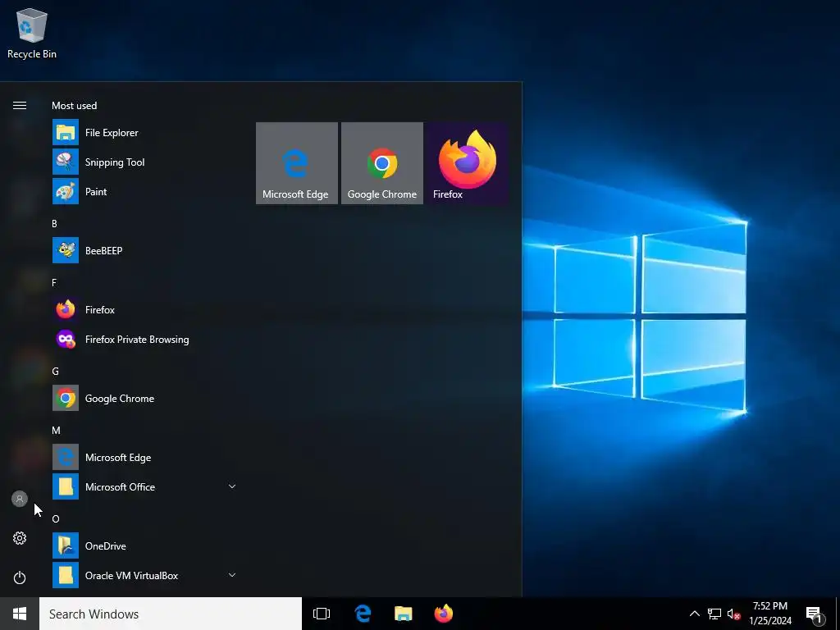Screen dimensions: 840x630
Task: Click the Windows Start button
Action: click(20, 614)
